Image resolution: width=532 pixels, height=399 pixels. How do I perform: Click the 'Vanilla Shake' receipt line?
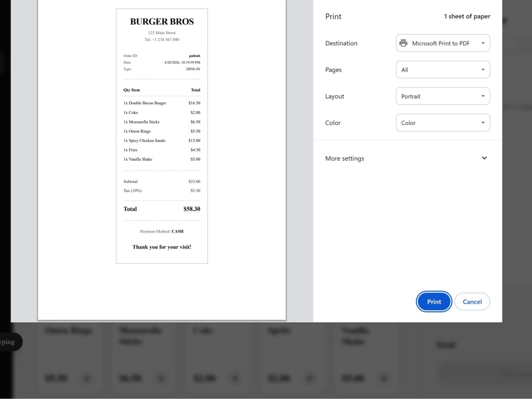162,159
